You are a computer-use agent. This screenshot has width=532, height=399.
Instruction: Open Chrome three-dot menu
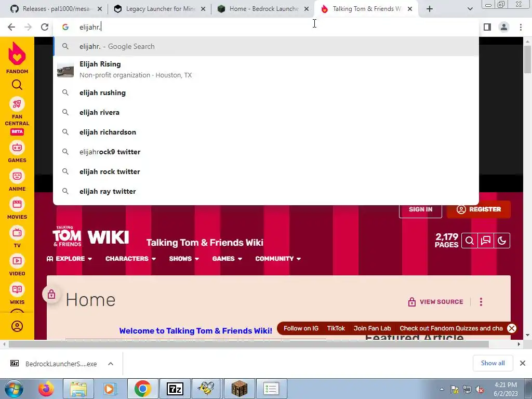coord(521,27)
